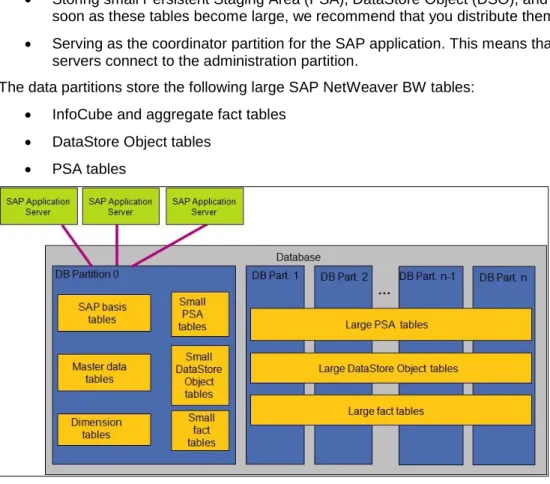Click the 'DB Partition 0' label
The width and height of the screenshot is (550, 484).
tap(87, 274)
